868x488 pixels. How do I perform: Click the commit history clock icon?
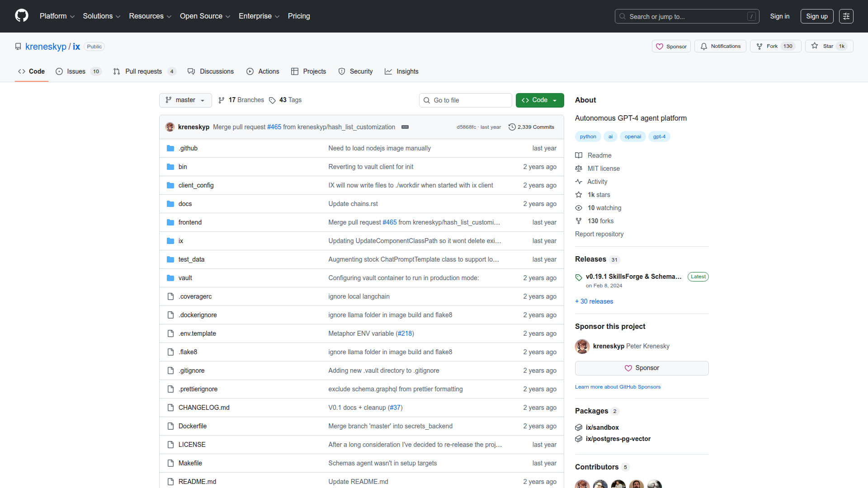point(512,127)
